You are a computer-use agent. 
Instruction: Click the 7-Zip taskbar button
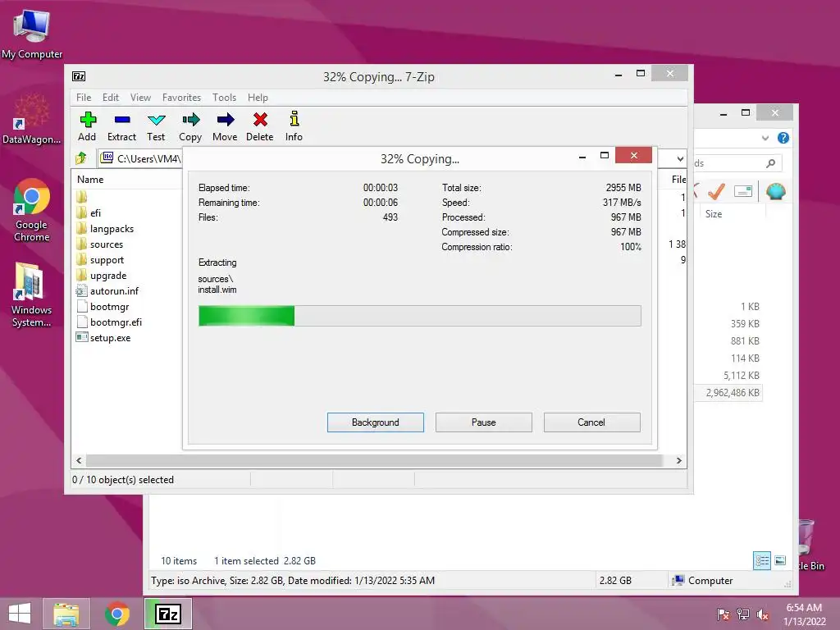pos(168,614)
